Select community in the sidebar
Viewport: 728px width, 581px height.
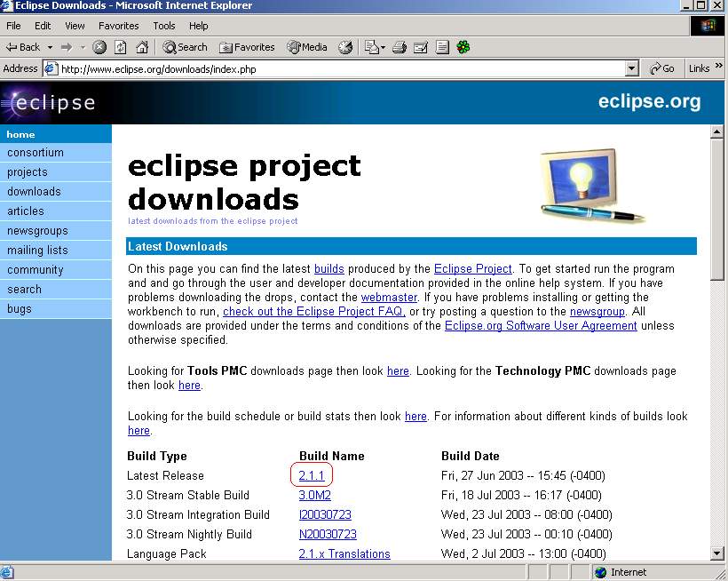(x=56, y=269)
